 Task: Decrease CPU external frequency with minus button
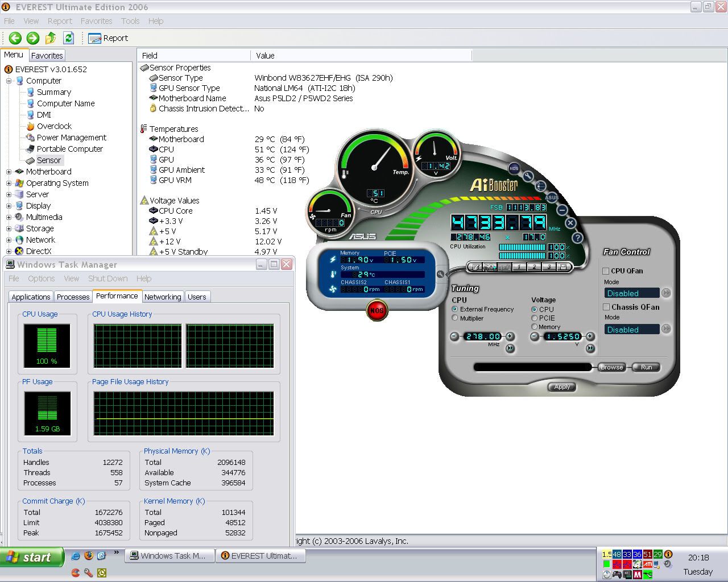[x=454, y=336]
